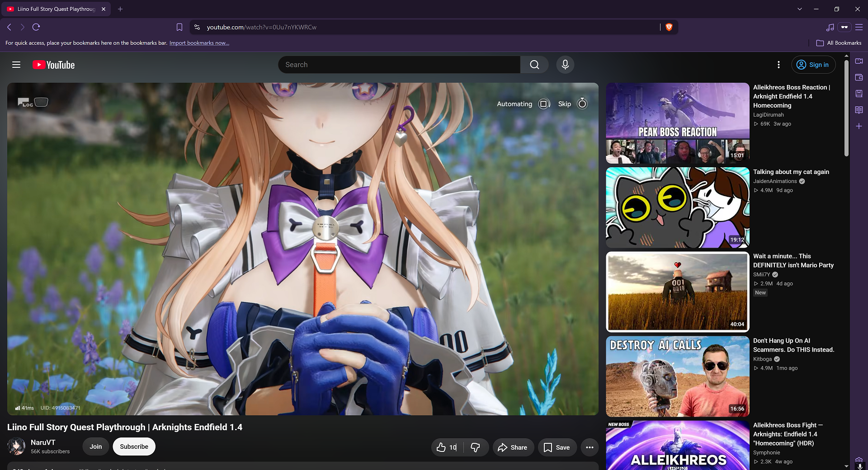Dislike the video with thumbs down

476,447
